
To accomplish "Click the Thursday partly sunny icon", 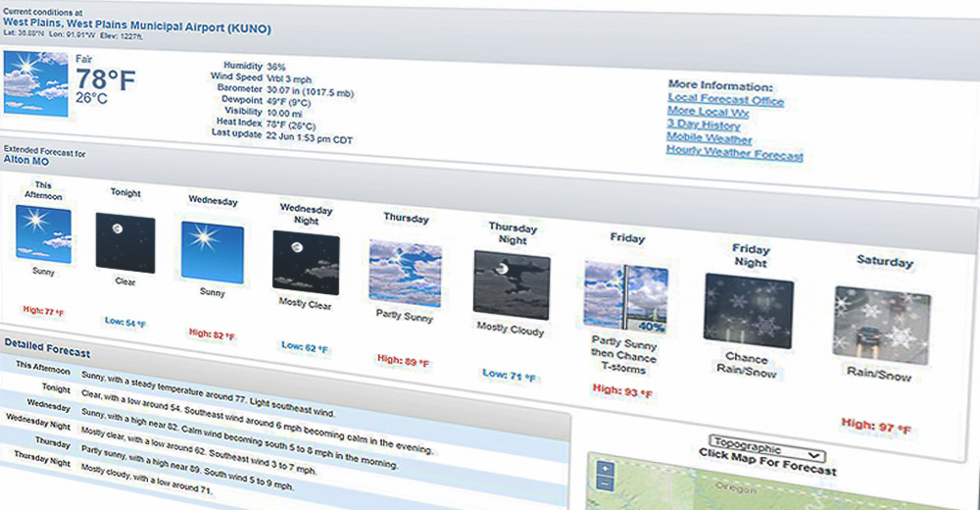I will click(x=405, y=274).
